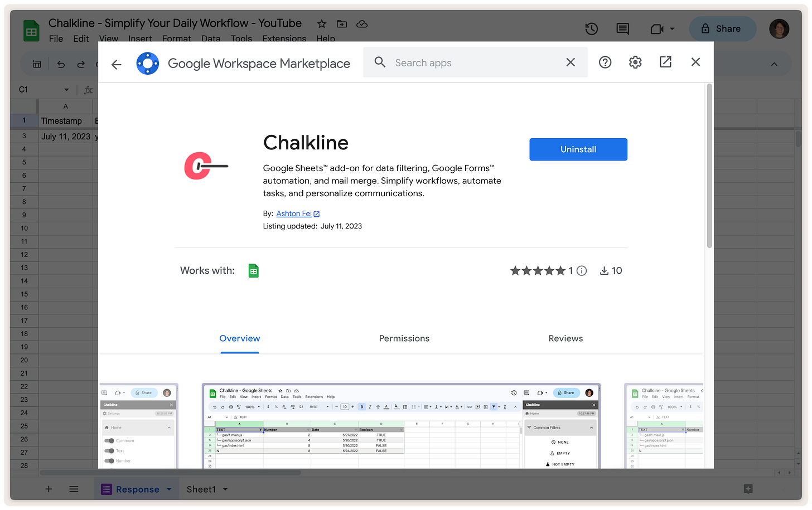The width and height of the screenshot is (812, 510).
Task: Check cloud save status icon
Action: tap(362, 24)
